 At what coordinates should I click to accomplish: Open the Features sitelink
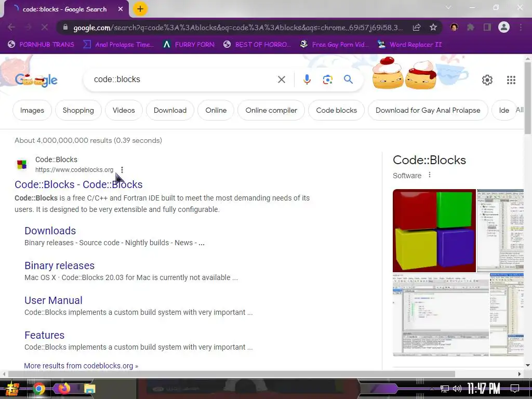(45, 335)
